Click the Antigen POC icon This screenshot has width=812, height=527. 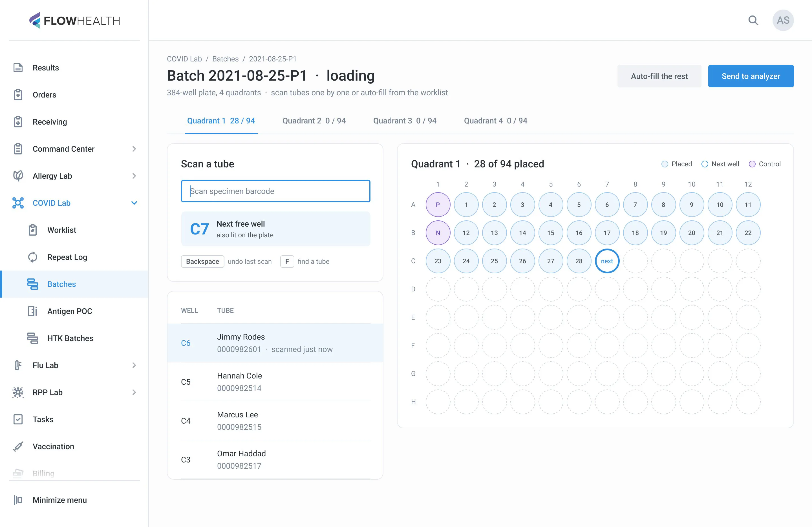click(33, 311)
